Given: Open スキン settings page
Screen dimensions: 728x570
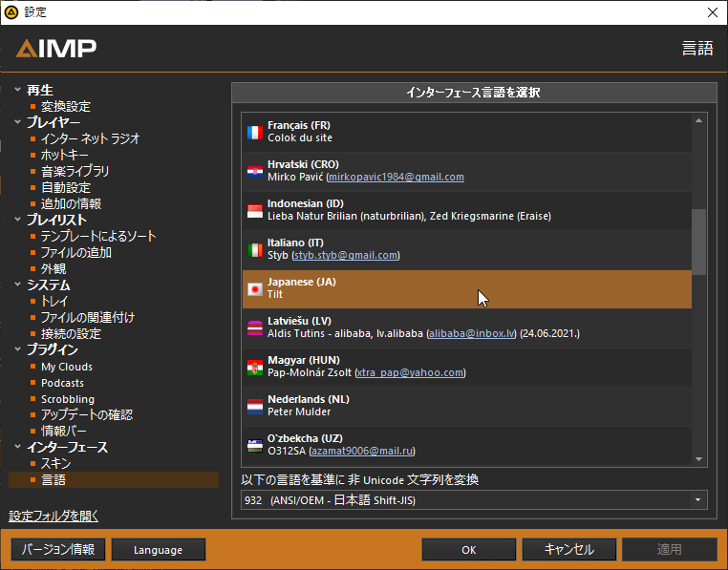Looking at the screenshot, I should tap(55, 464).
